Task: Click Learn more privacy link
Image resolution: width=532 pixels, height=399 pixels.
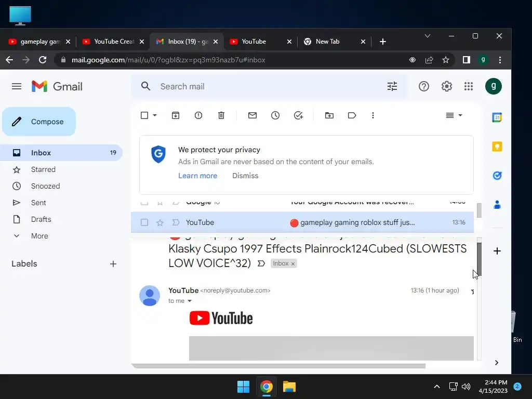Action: coord(197,176)
